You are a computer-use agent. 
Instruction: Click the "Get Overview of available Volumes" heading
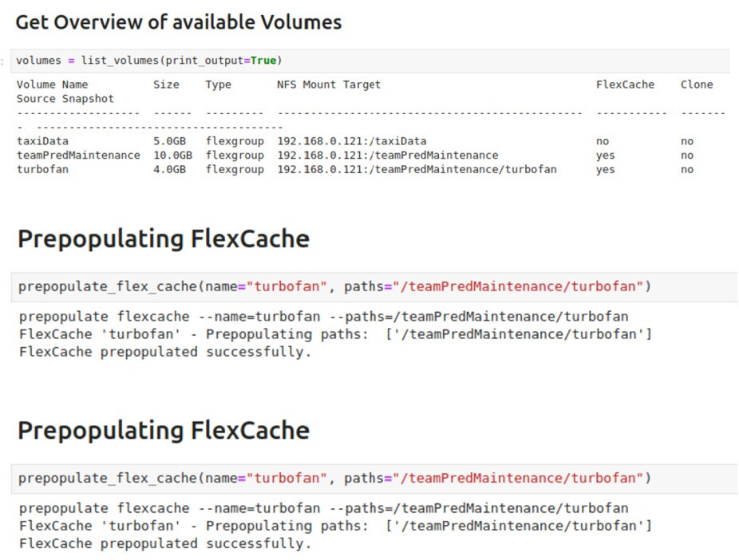click(x=178, y=22)
